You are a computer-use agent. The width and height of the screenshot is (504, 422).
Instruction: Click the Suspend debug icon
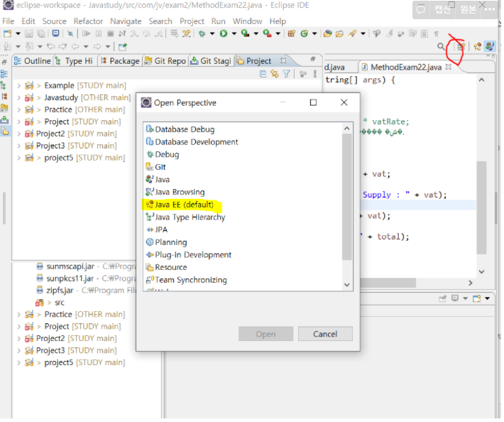click(x=99, y=33)
